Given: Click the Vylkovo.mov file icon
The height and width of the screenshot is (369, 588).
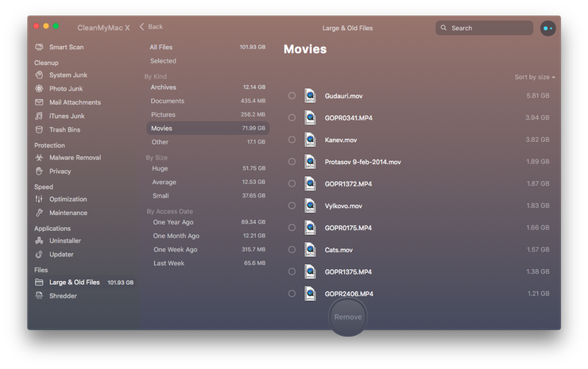Looking at the screenshot, I should pos(310,206).
